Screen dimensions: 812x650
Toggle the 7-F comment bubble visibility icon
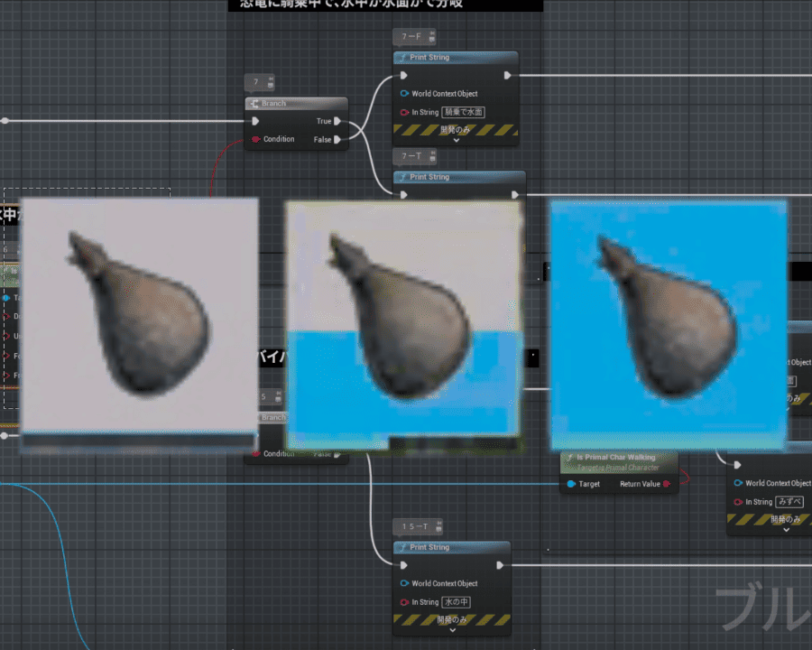(432, 40)
